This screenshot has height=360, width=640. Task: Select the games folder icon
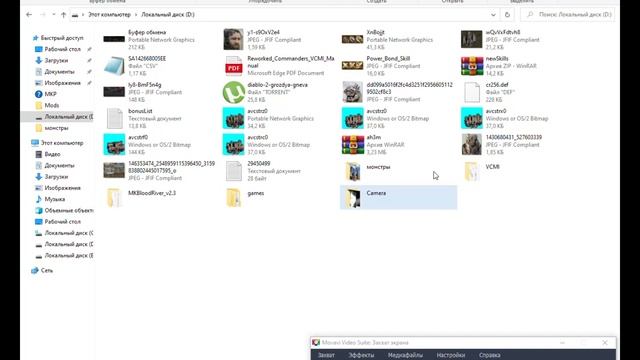pos(233,198)
